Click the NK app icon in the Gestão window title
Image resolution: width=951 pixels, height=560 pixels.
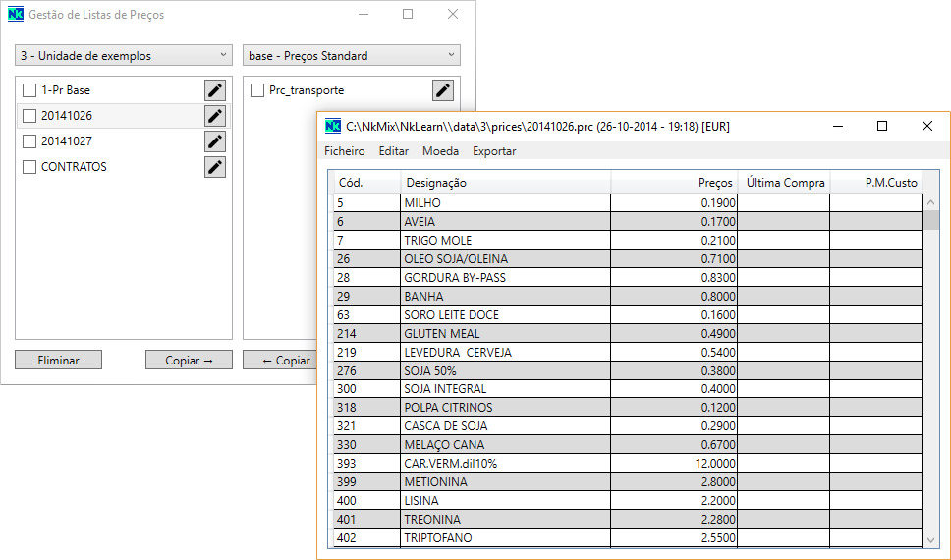tap(15, 15)
